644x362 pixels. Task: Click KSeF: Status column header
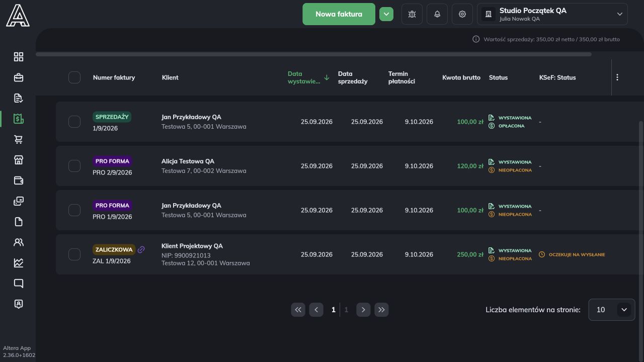click(557, 77)
